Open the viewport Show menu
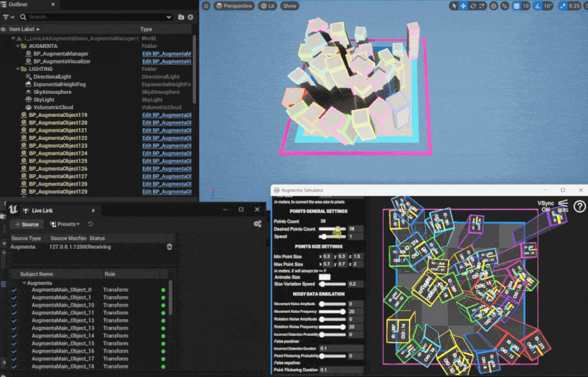The width and height of the screenshot is (588, 377). coord(289,6)
